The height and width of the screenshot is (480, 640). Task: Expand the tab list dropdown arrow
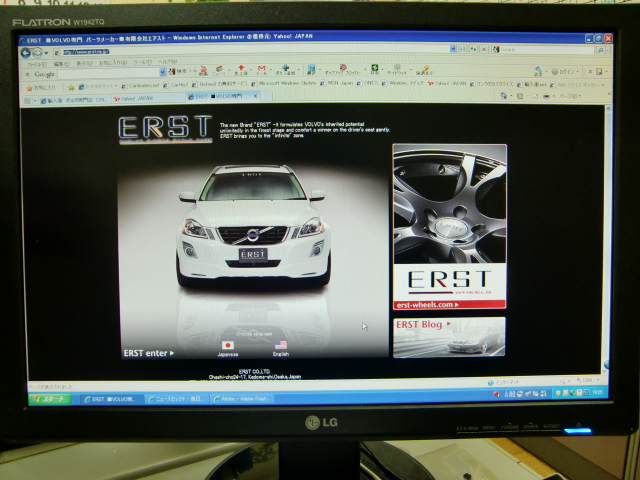(x=34, y=100)
